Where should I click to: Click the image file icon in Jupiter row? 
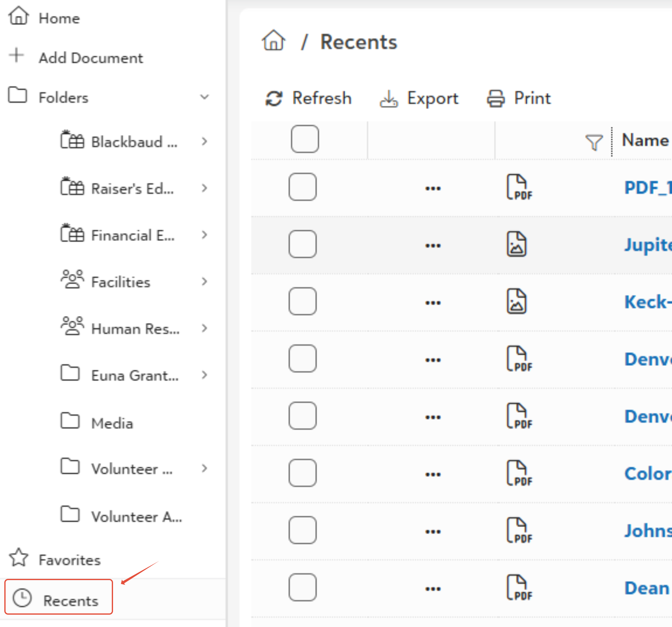pos(516,244)
